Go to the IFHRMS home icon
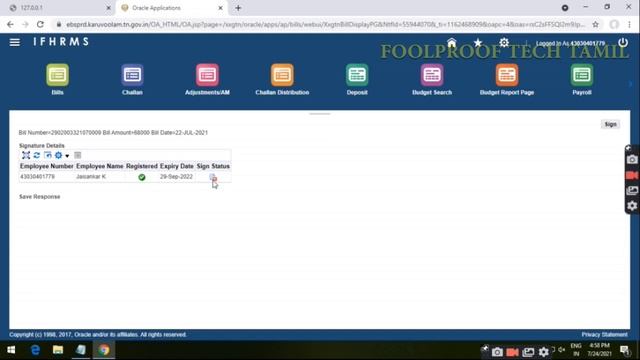This screenshot has width=640, height=360. [x=451, y=42]
